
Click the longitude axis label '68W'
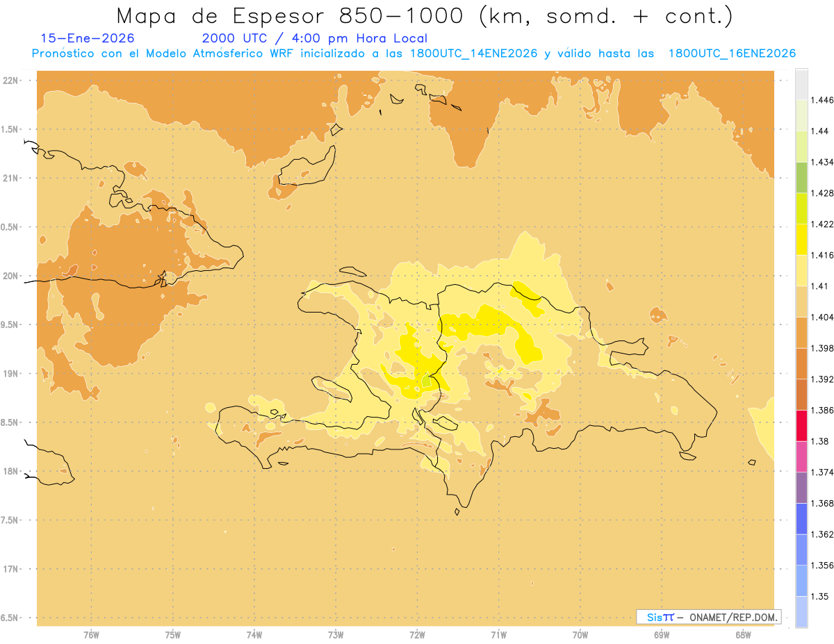[x=743, y=634]
